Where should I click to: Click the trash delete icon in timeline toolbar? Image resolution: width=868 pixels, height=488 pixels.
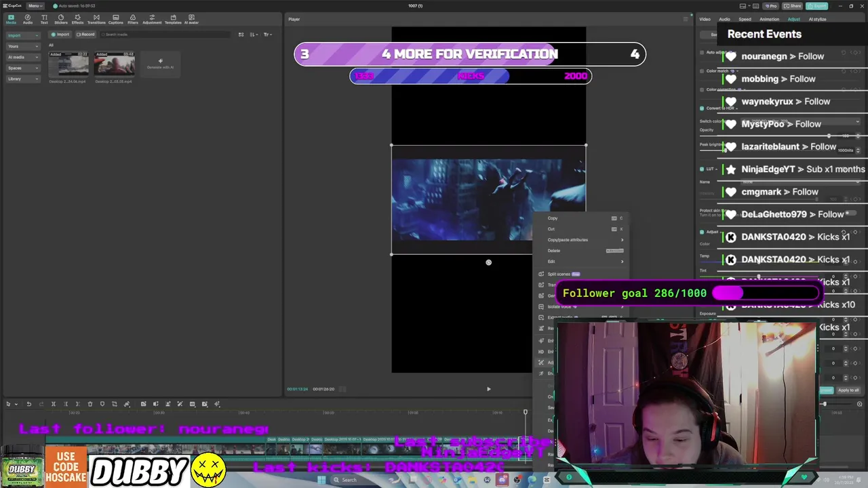pyautogui.click(x=90, y=404)
